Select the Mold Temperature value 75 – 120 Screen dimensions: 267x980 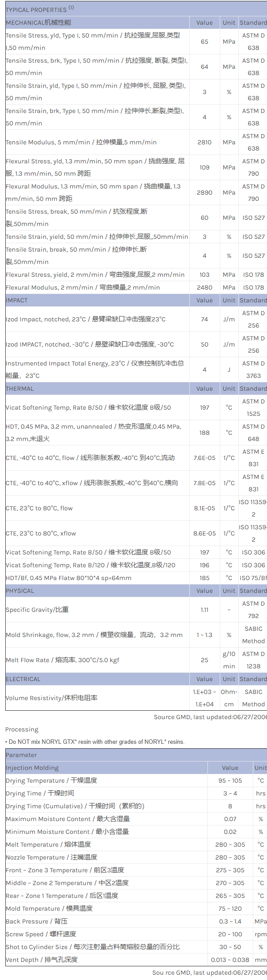click(x=230, y=908)
